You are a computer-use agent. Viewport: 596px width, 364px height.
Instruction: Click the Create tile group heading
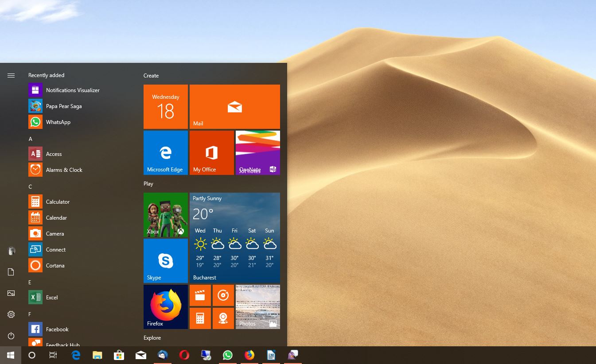pyautogui.click(x=151, y=76)
